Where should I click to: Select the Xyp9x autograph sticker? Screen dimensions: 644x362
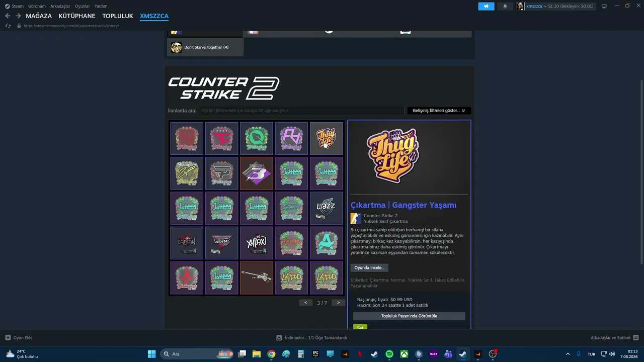(257, 243)
